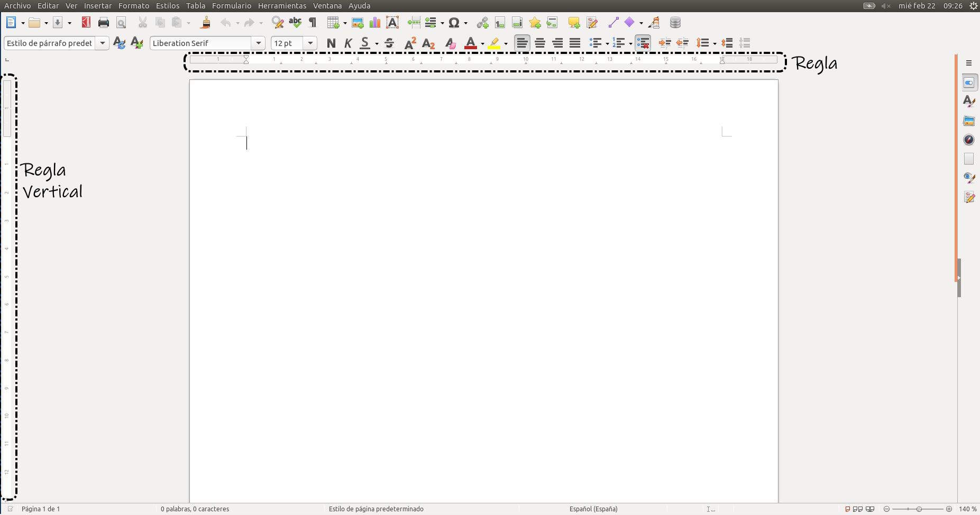Click the 140 % zoom percentage
The height and width of the screenshot is (515, 980).
tap(968, 509)
